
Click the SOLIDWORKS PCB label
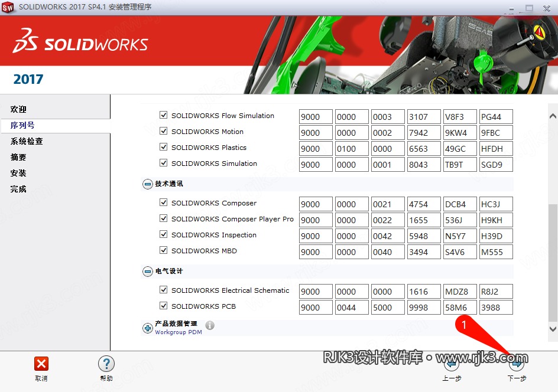click(x=203, y=306)
